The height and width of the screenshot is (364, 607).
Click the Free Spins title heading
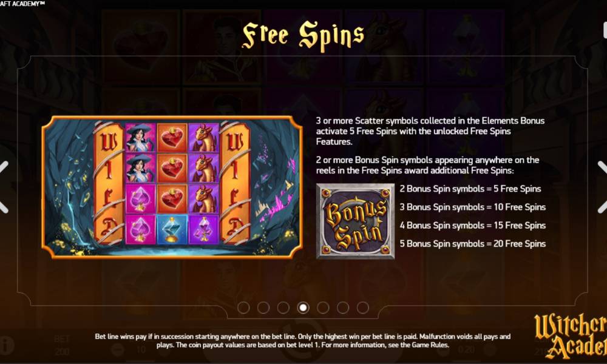click(303, 36)
